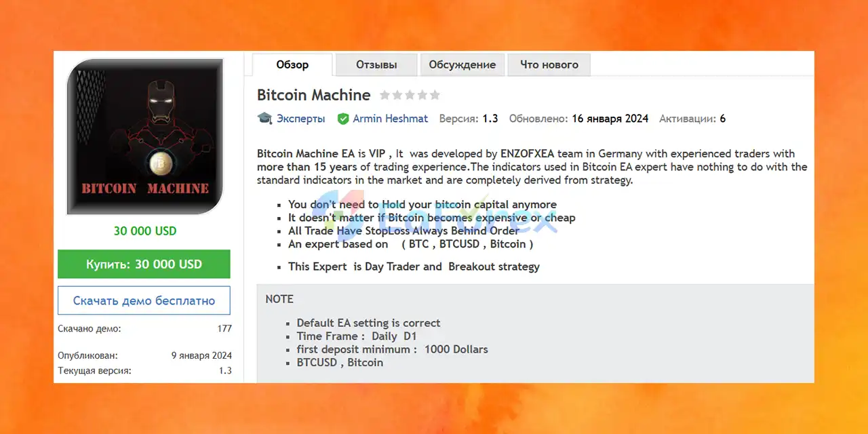Screen dimensions: 868x434
Task: Open the Обзор tab
Action: 292,65
